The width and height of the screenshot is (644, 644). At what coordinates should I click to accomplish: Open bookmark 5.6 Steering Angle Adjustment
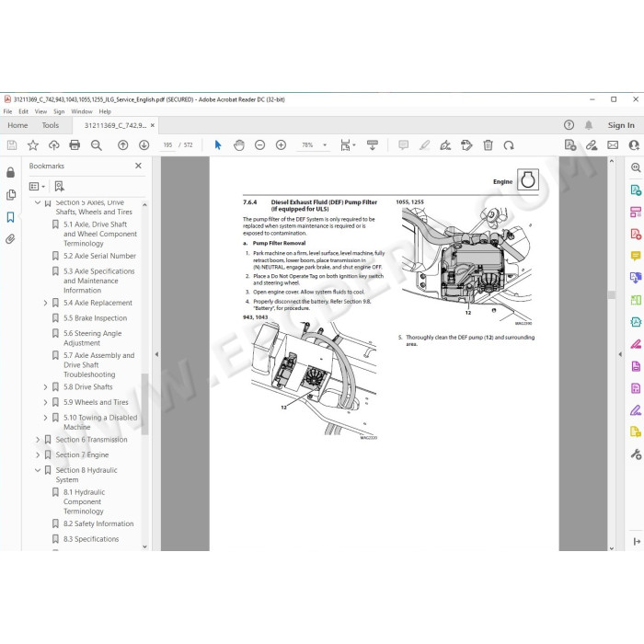pos(92,339)
